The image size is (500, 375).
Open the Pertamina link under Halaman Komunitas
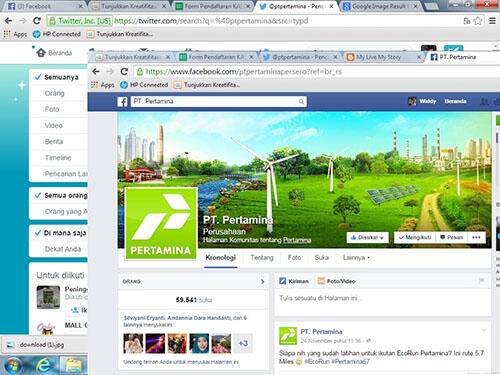[x=297, y=240]
